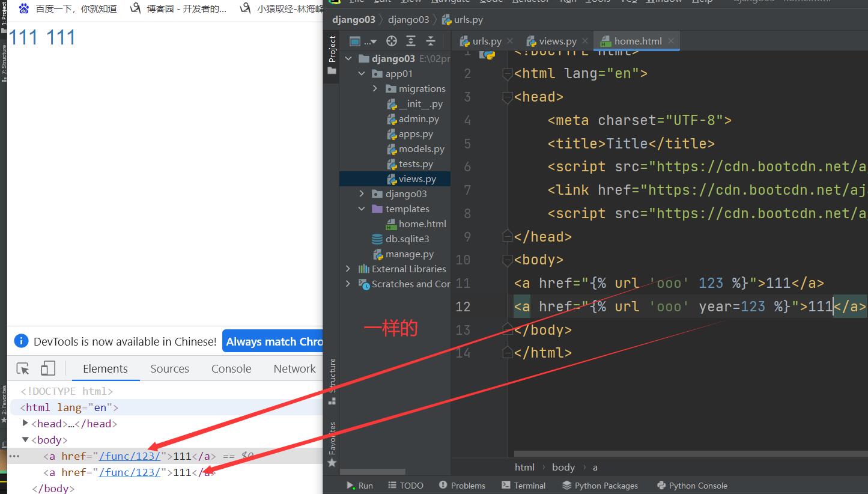This screenshot has width=868, height=494.
Task: Close the home.html editor tab
Action: click(671, 41)
